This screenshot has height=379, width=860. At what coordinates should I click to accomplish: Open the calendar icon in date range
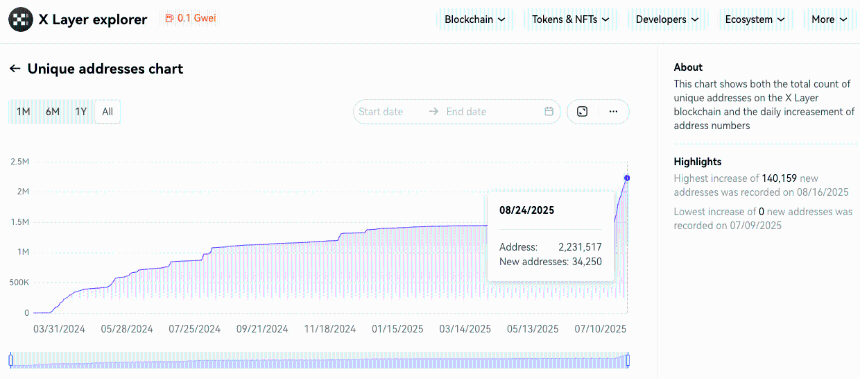point(548,111)
